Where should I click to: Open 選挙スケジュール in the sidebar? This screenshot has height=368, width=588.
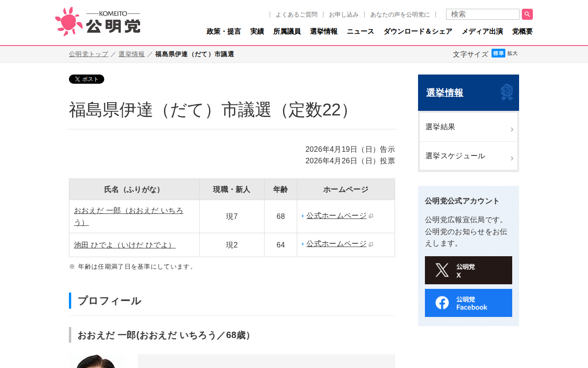pyautogui.click(x=469, y=156)
